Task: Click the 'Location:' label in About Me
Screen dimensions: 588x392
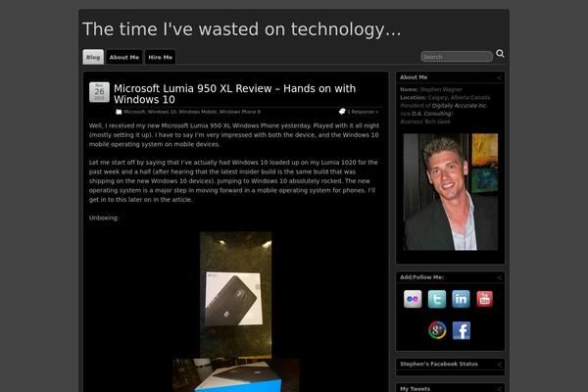Action: (414, 98)
